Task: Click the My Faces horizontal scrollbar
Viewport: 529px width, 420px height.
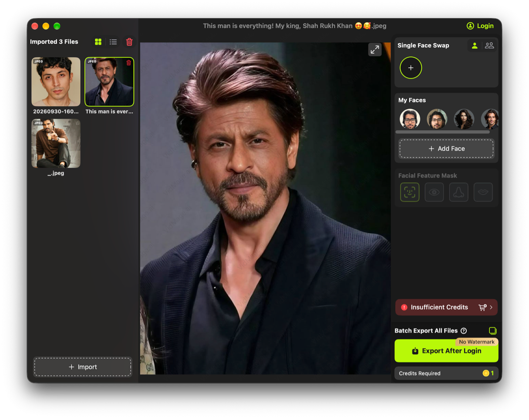Action: (x=442, y=132)
